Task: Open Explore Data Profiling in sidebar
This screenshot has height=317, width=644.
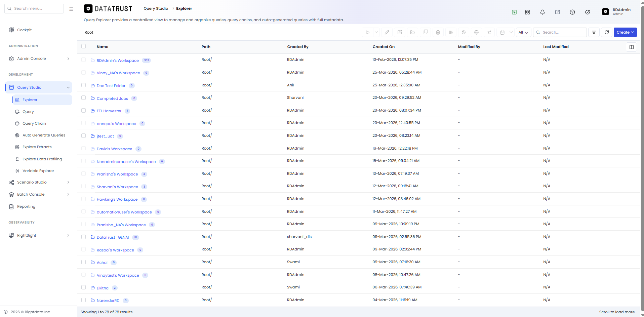Action: [42, 159]
